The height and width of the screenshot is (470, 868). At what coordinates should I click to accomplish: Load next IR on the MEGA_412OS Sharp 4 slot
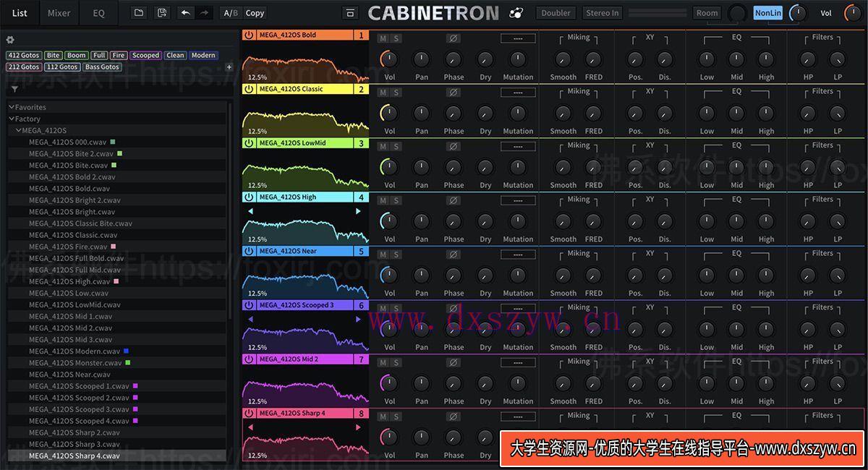pyautogui.click(x=357, y=427)
